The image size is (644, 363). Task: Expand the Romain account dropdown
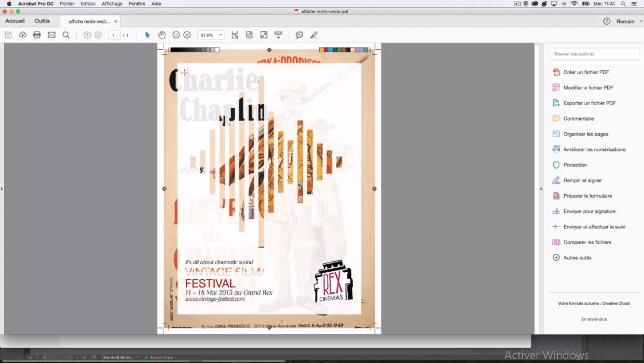tap(628, 21)
